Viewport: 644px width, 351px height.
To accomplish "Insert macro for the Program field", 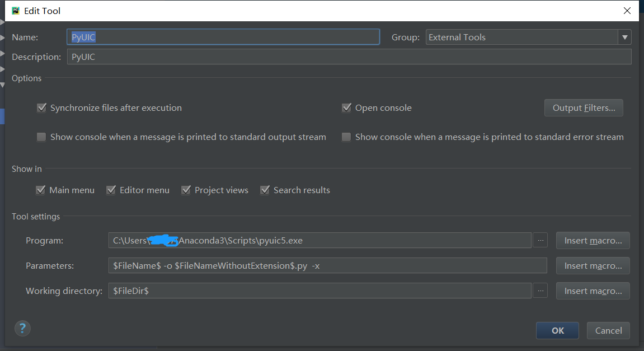I will tap(593, 241).
